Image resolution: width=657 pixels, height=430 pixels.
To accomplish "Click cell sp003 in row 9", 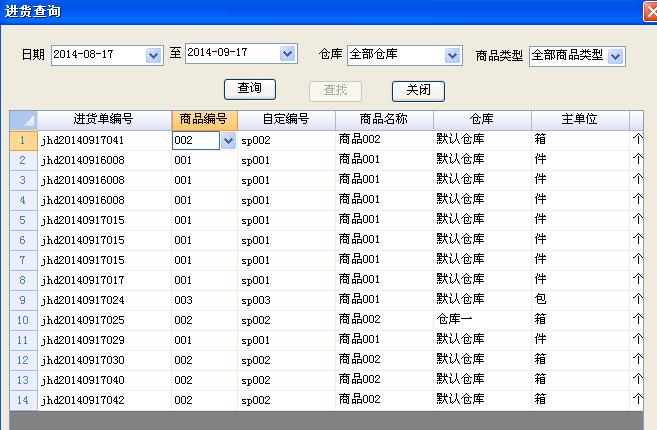I will click(287, 300).
